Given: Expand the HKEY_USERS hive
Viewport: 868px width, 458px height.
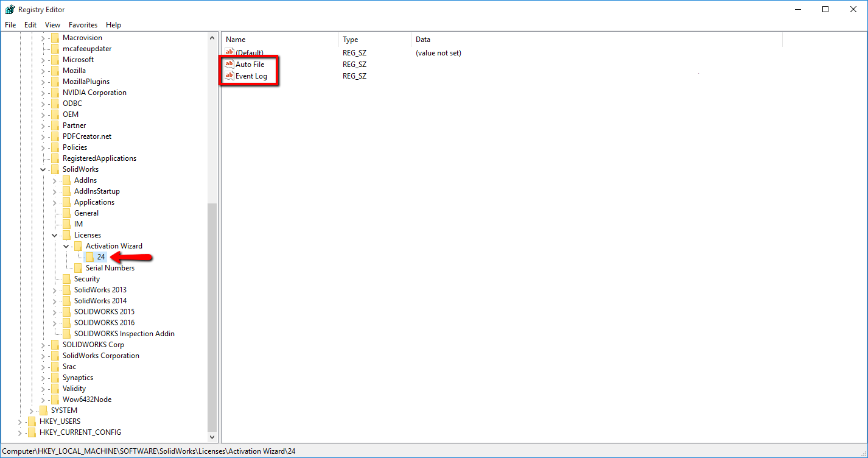Looking at the screenshot, I should pos(20,421).
